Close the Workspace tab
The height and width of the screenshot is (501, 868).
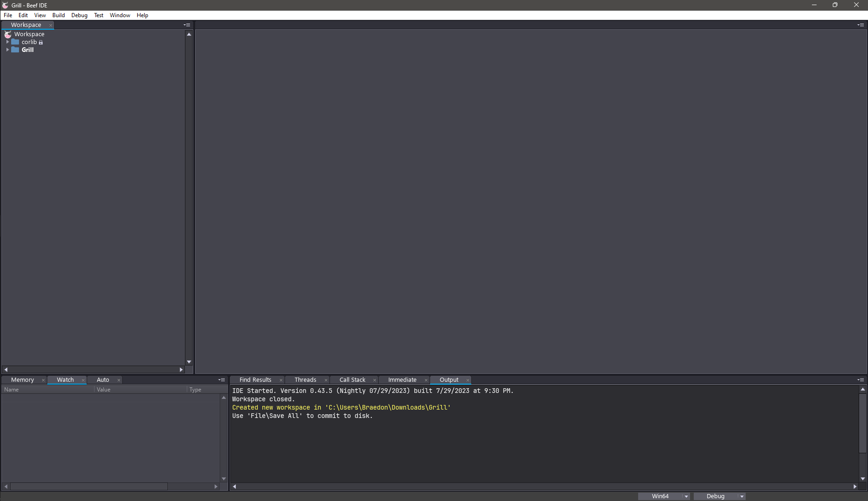51,26
